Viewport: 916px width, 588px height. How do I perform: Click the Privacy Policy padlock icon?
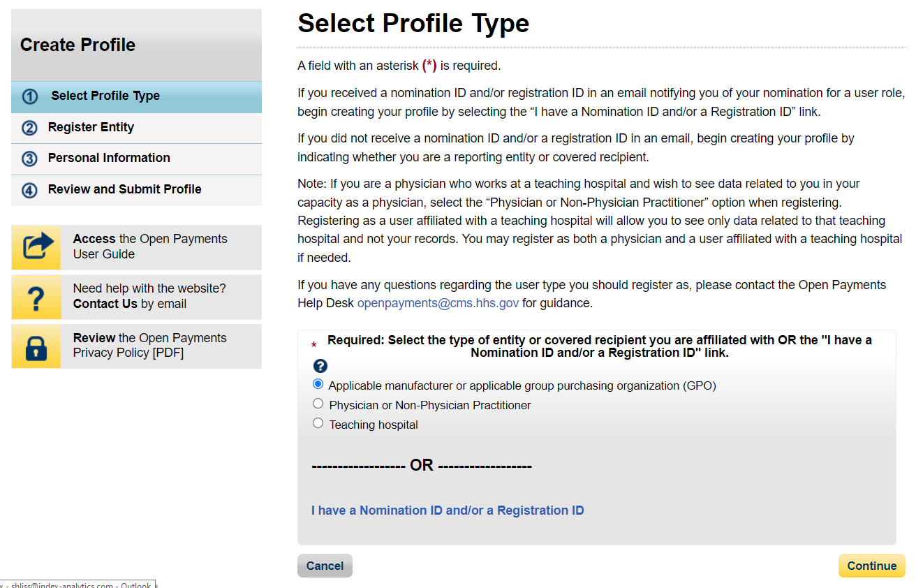(36, 346)
